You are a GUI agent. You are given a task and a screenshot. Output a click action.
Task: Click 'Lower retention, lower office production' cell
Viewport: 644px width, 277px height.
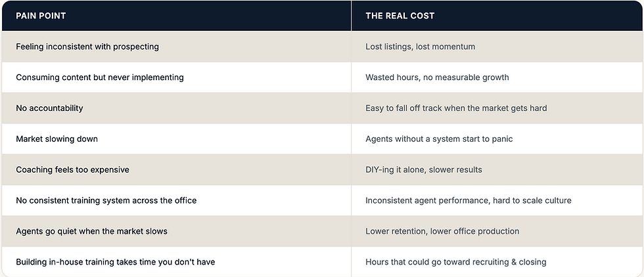(497, 231)
